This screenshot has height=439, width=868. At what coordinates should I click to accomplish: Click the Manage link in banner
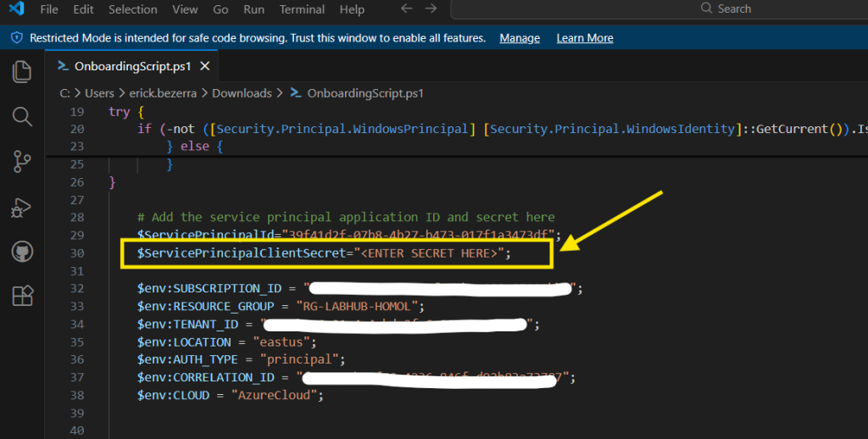point(520,38)
